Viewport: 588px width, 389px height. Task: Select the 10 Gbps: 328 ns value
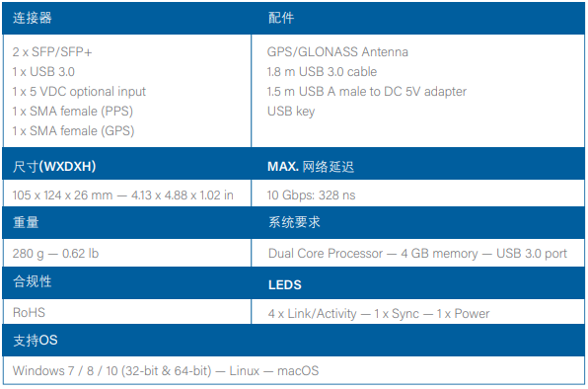(x=311, y=195)
